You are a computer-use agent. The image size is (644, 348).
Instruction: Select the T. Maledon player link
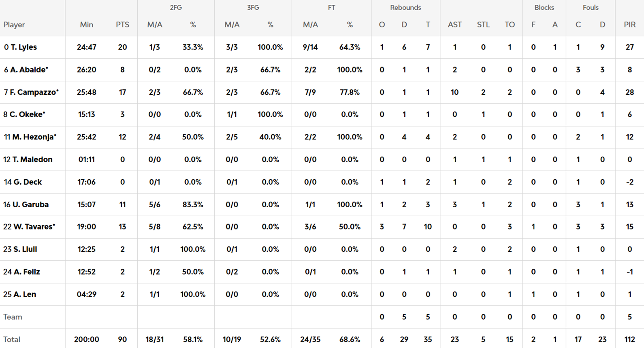[x=32, y=159]
